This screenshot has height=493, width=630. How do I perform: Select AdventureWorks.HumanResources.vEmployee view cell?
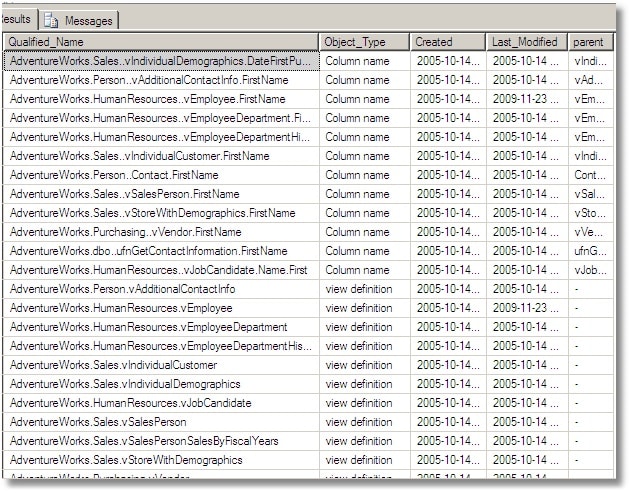(161, 308)
